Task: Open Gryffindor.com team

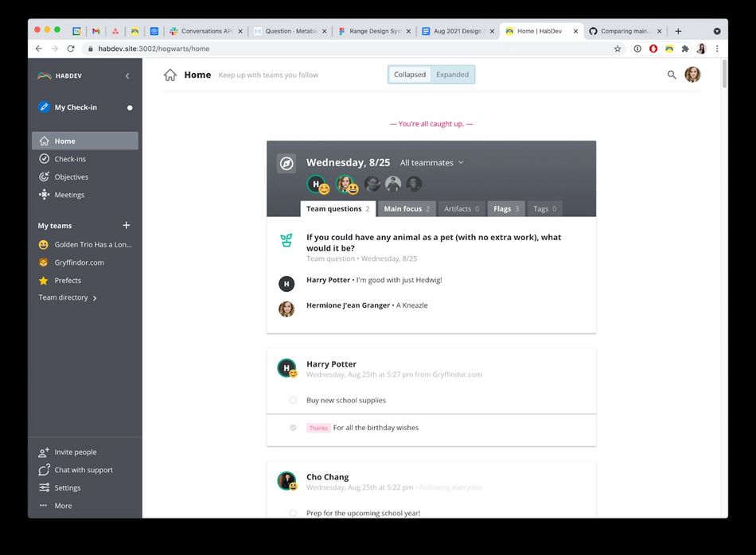Action: coord(85,262)
